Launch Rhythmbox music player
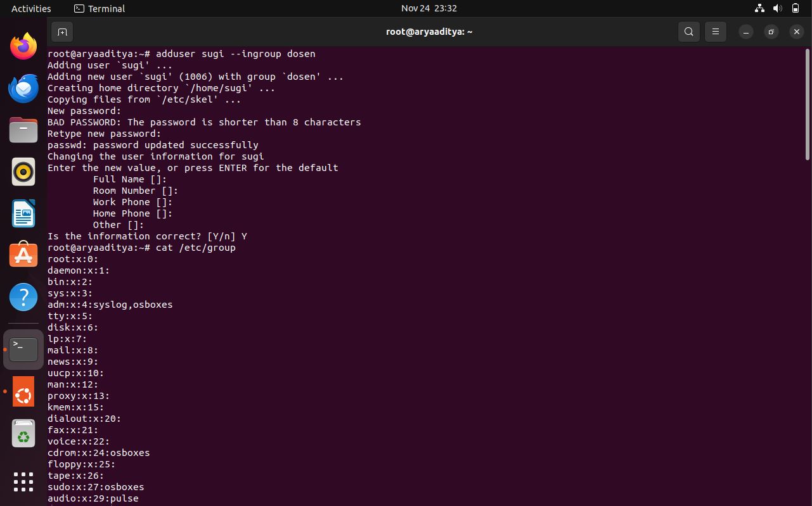 click(23, 172)
